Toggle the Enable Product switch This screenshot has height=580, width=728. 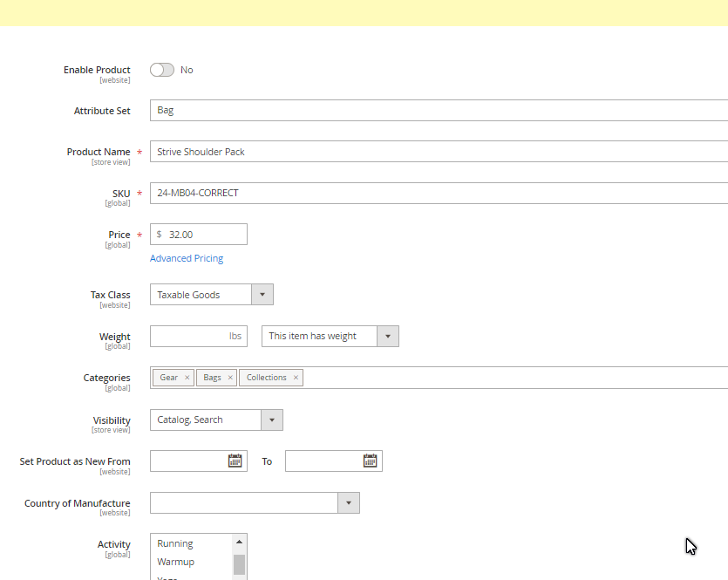(161, 70)
